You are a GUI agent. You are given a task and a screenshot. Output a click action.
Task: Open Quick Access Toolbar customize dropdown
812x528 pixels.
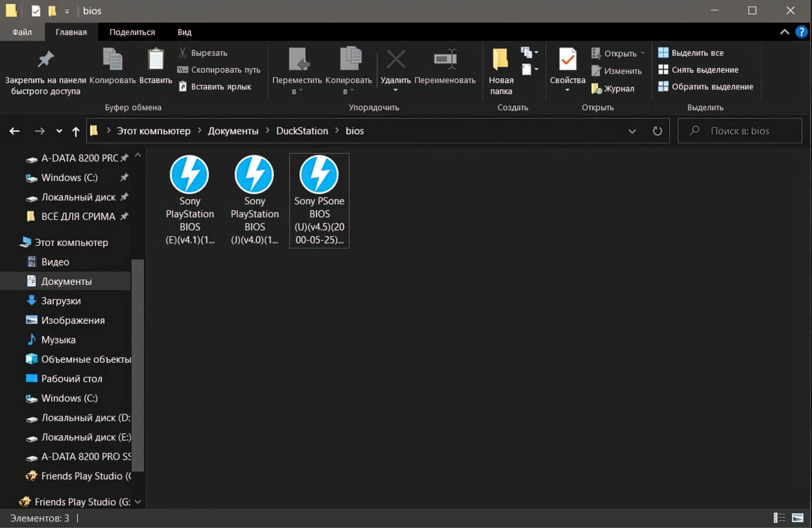coord(67,11)
